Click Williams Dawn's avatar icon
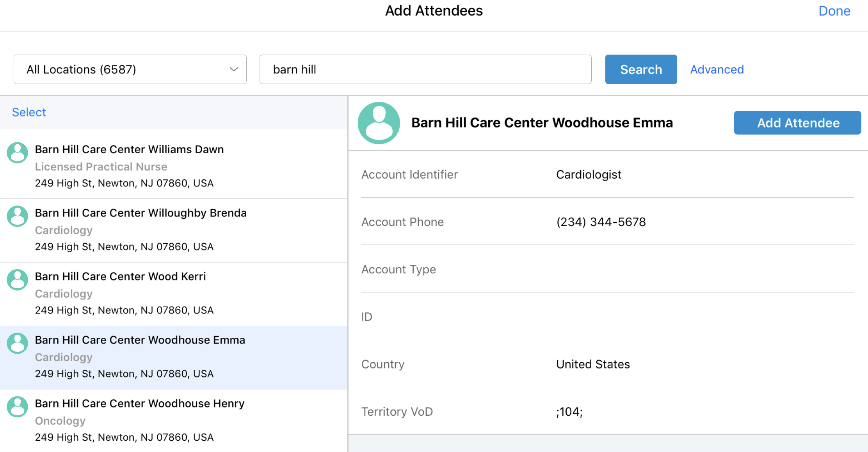Viewport: 868px width, 452px height. (x=18, y=152)
